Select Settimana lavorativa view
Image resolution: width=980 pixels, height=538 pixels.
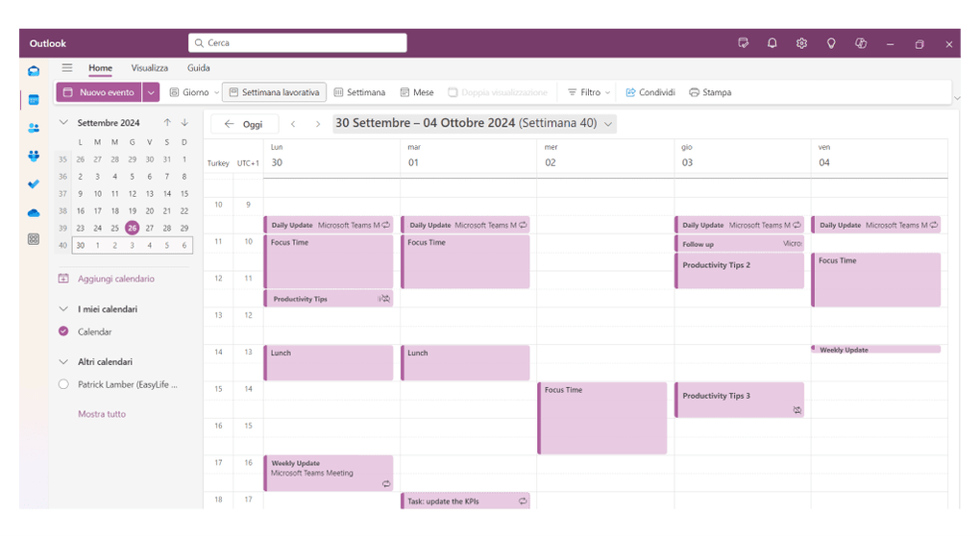coord(274,92)
